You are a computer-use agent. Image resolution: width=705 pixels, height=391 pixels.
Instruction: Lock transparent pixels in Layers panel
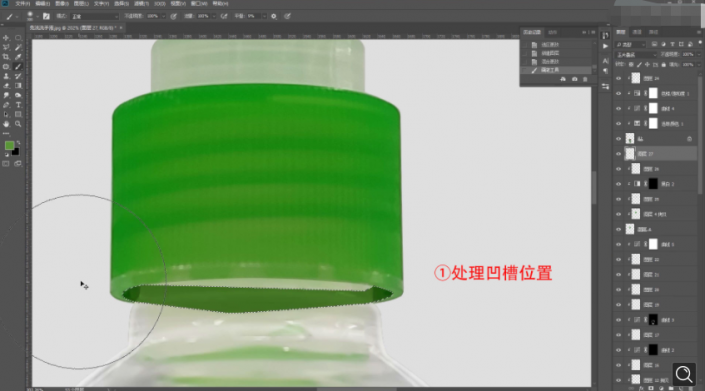point(631,65)
